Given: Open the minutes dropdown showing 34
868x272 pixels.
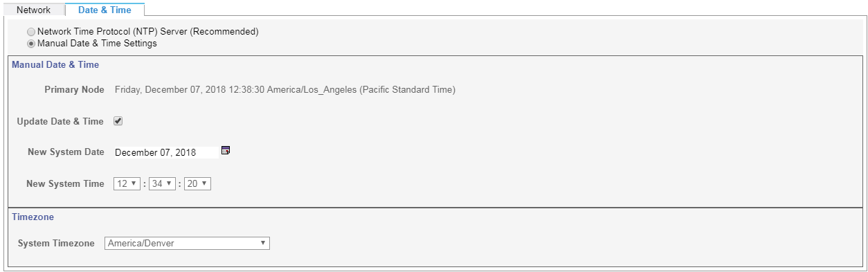Looking at the screenshot, I should (162, 184).
